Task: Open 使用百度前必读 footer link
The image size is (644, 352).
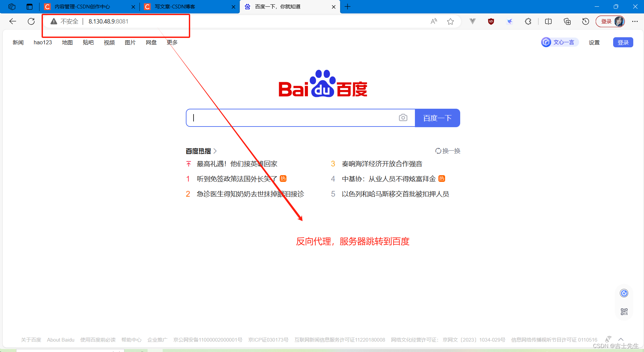Action: click(x=98, y=340)
